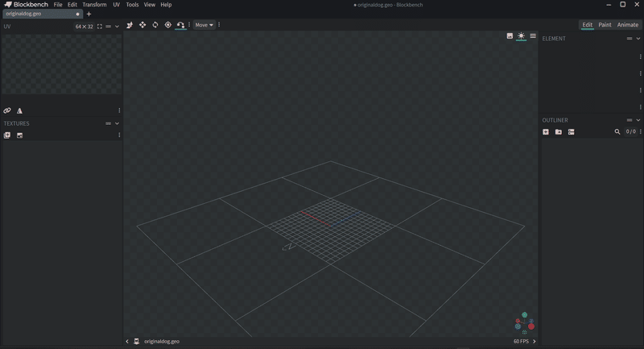Click the 64 x 32 UV size field
The image size is (644, 349).
coord(85,27)
